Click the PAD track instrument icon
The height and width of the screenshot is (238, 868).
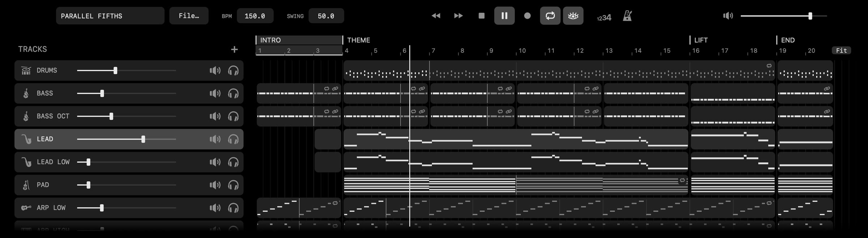point(26,185)
